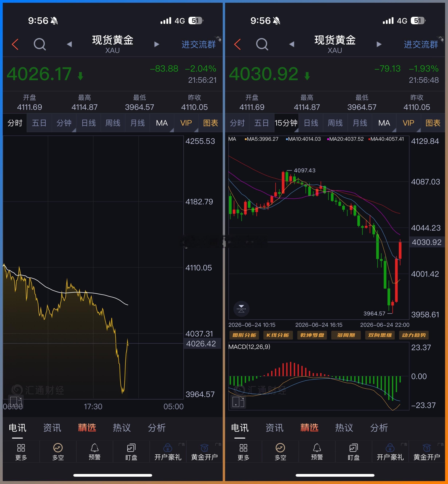The width and height of the screenshot is (448, 484).
Task: Open 图表 tab in right screen
Action: tap(433, 123)
